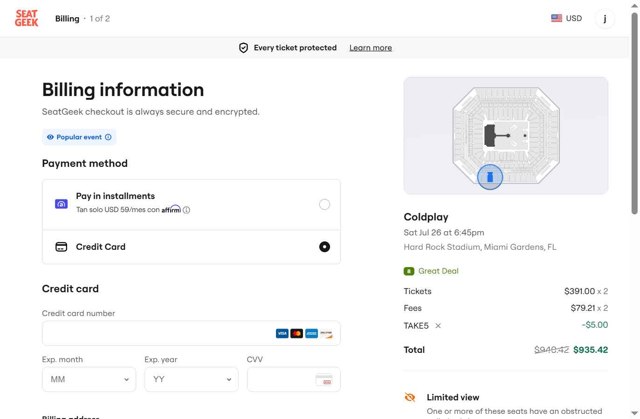Click the Coldplay event title
The height and width of the screenshot is (419, 640).
coord(426,217)
